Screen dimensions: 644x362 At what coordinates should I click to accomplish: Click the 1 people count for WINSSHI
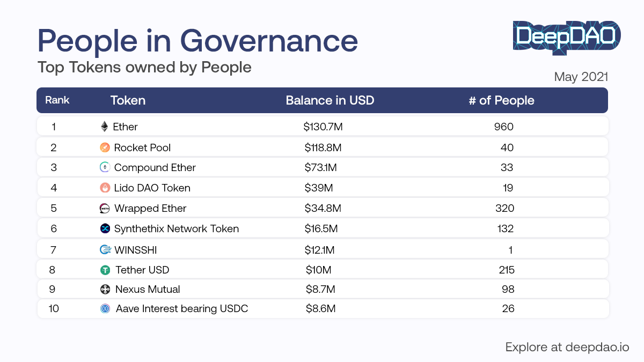click(x=511, y=249)
